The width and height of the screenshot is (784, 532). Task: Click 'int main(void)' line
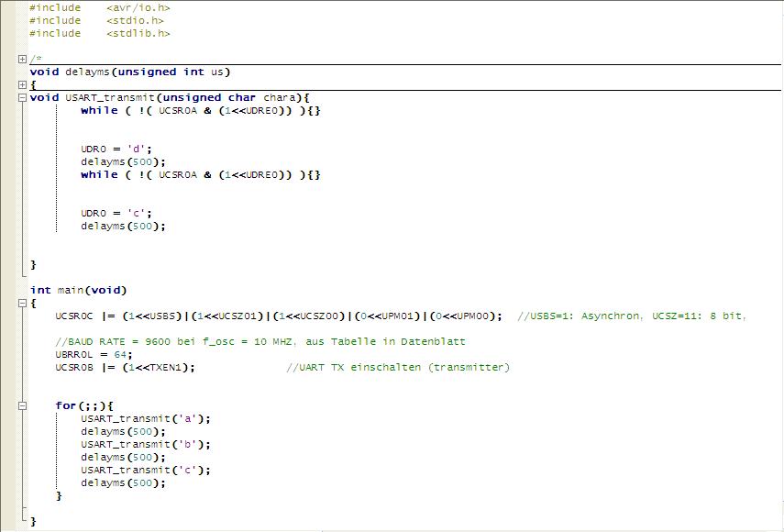(79, 291)
